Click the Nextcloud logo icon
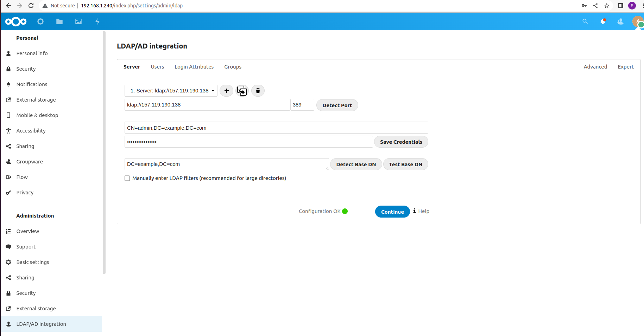 pos(16,21)
